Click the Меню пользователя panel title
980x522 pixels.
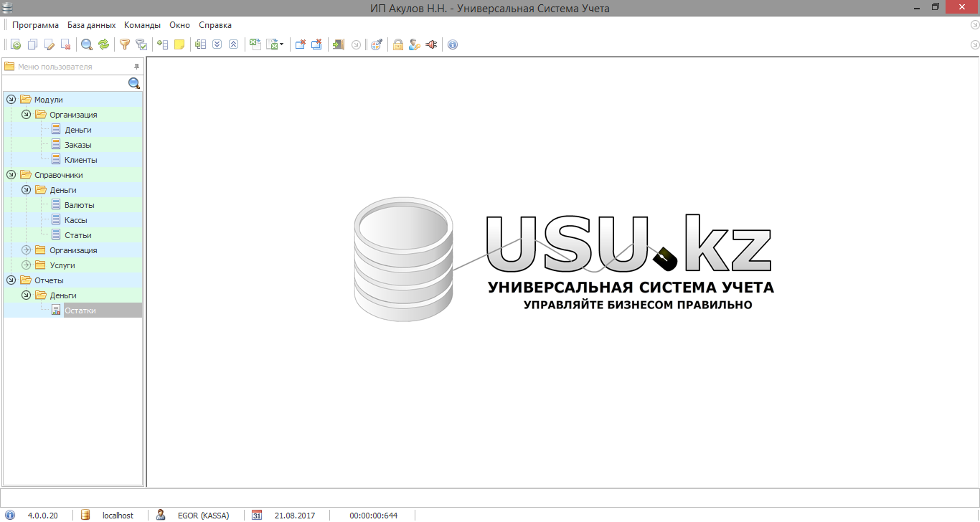[55, 67]
